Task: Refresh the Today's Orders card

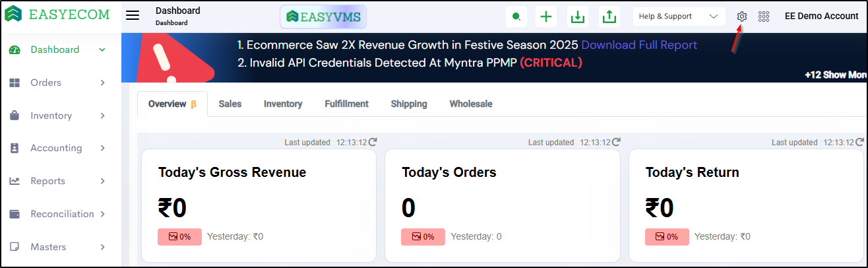Action: pos(616,142)
